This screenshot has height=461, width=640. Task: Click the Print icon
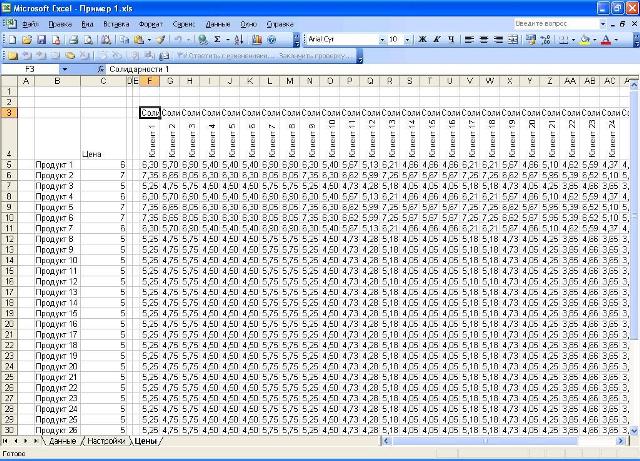click(x=73, y=40)
